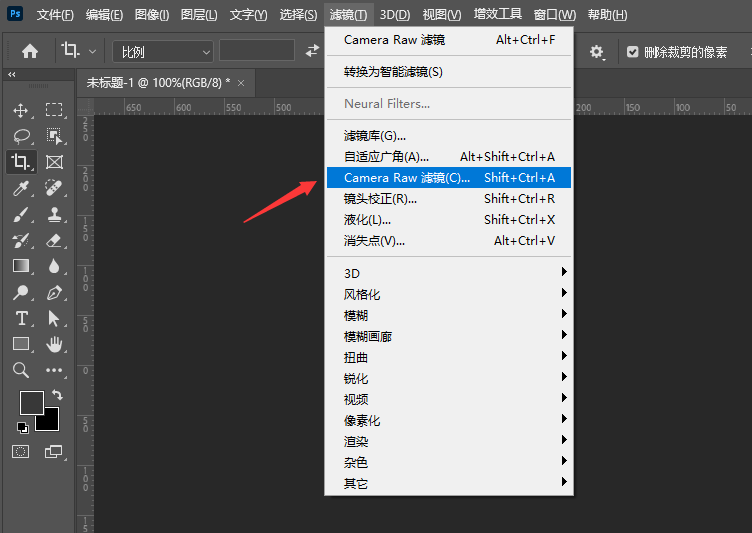Select the Brush tool
This screenshot has width=752, height=533.
coord(21,214)
